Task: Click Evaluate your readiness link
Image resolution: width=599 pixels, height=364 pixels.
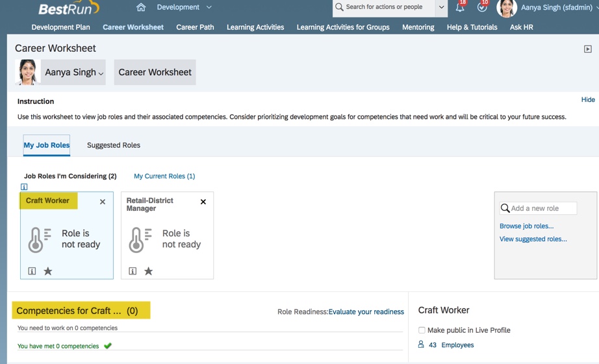Action: click(366, 312)
